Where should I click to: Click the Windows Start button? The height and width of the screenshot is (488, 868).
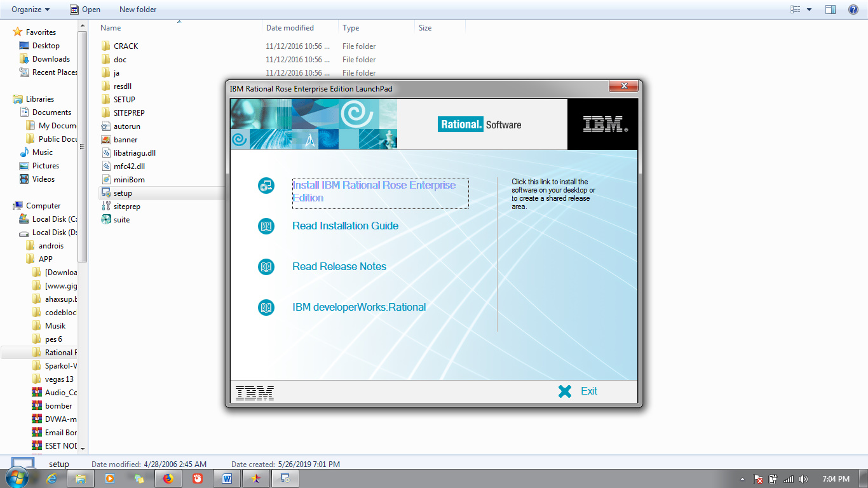(16, 478)
